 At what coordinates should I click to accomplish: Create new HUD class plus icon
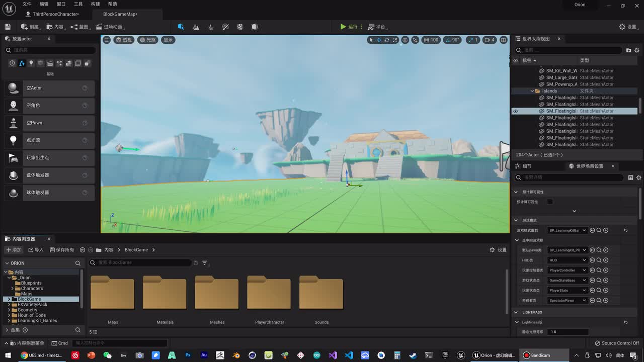tap(606, 260)
